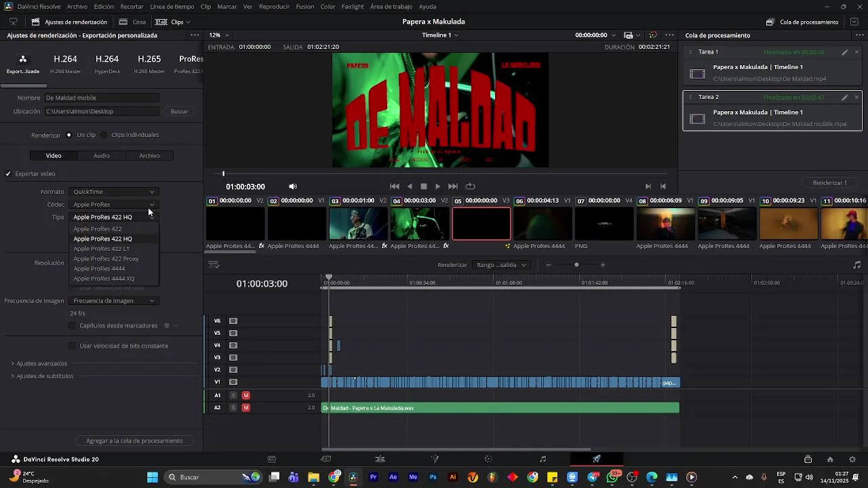This screenshot has height=488, width=868.
Task: Enable loop playback icon
Action: point(470,186)
